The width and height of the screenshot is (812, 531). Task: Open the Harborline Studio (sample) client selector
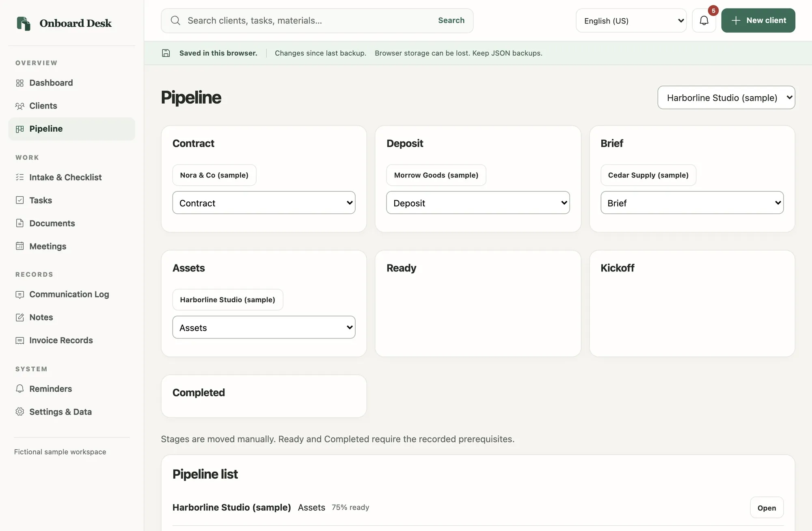click(726, 98)
